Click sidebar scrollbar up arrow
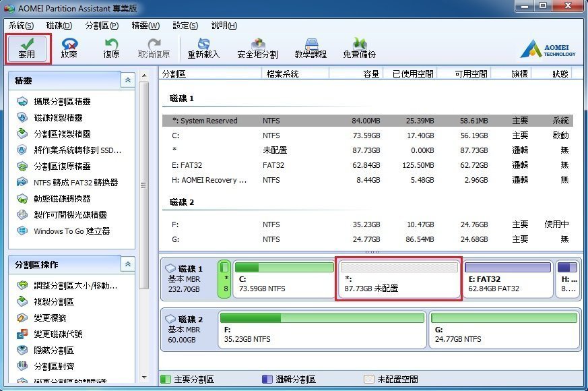Image resolution: width=588 pixels, height=391 pixels. coord(144,76)
